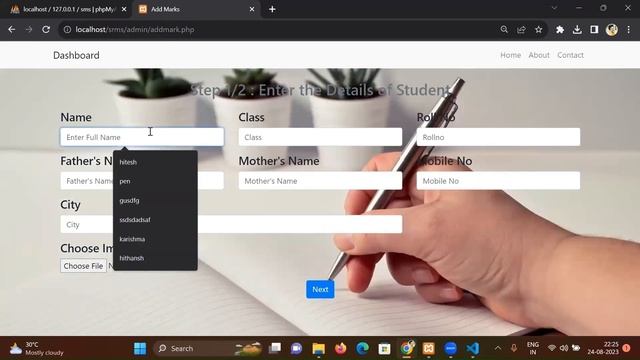Launch Microsoft Edge from the taskbar
The width and height of the screenshot is (640, 360).
tap(362, 348)
